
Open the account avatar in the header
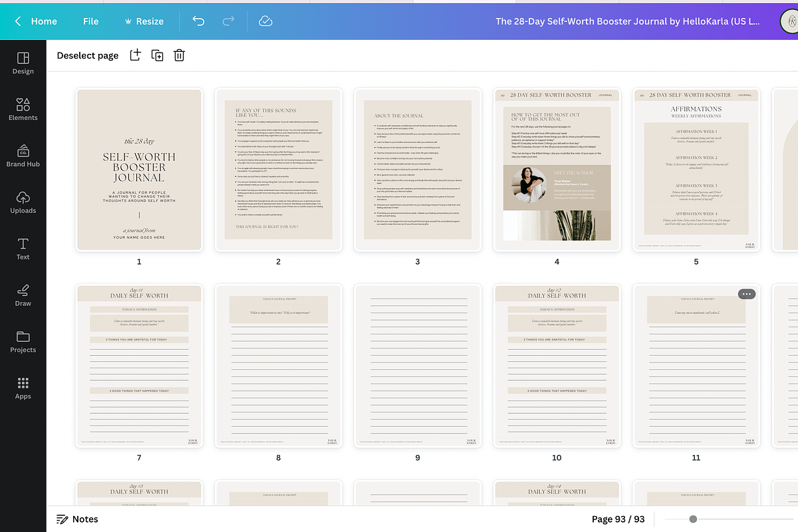[x=789, y=21]
